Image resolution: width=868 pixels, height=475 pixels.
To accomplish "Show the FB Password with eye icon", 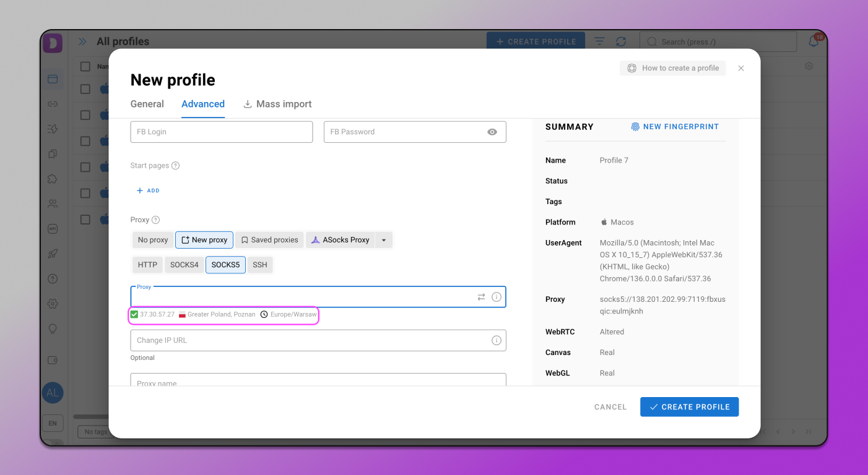I will (x=492, y=132).
